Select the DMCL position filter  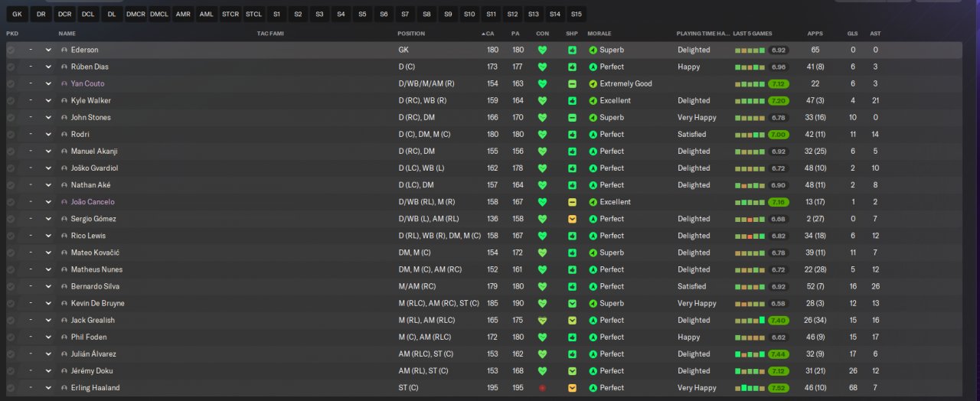click(159, 14)
